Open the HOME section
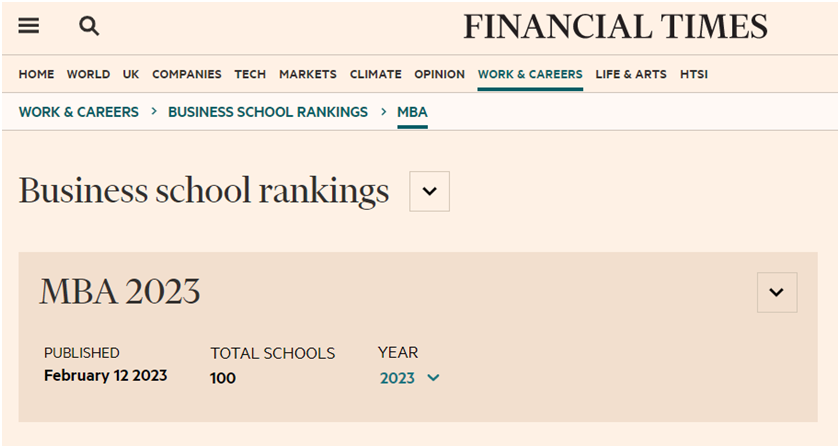 tap(36, 74)
